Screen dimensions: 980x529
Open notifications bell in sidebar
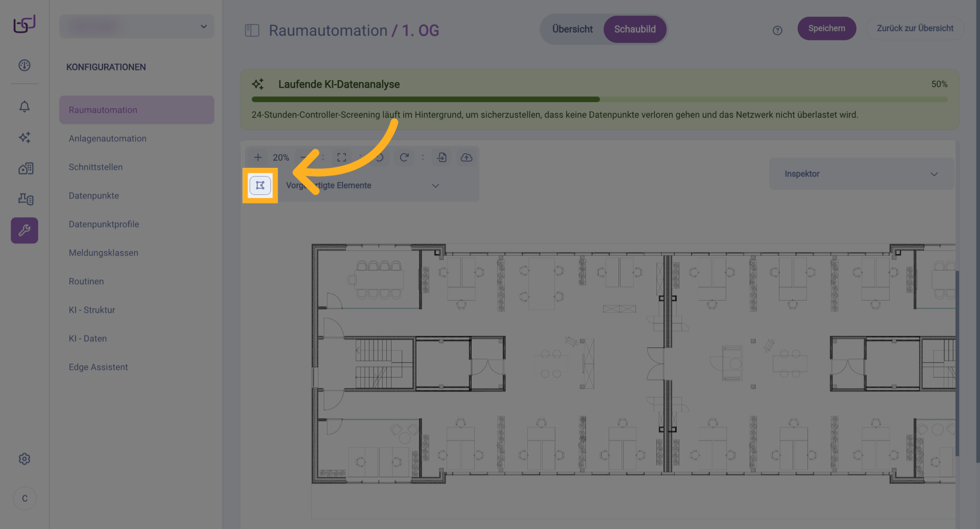click(24, 107)
